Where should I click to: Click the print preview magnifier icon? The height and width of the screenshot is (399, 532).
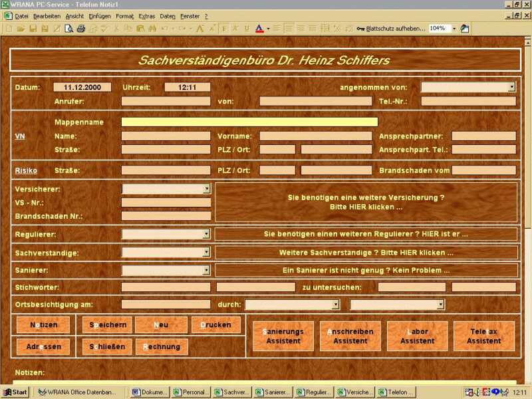(68, 29)
